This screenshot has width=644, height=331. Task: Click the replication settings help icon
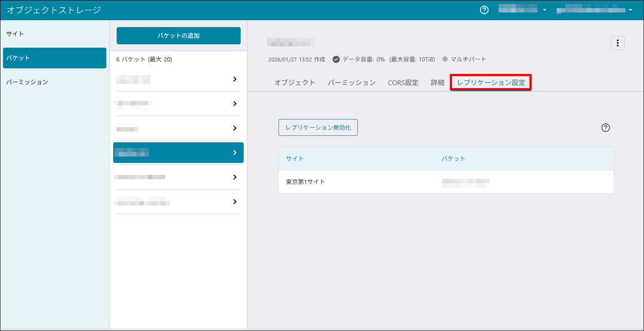(605, 128)
